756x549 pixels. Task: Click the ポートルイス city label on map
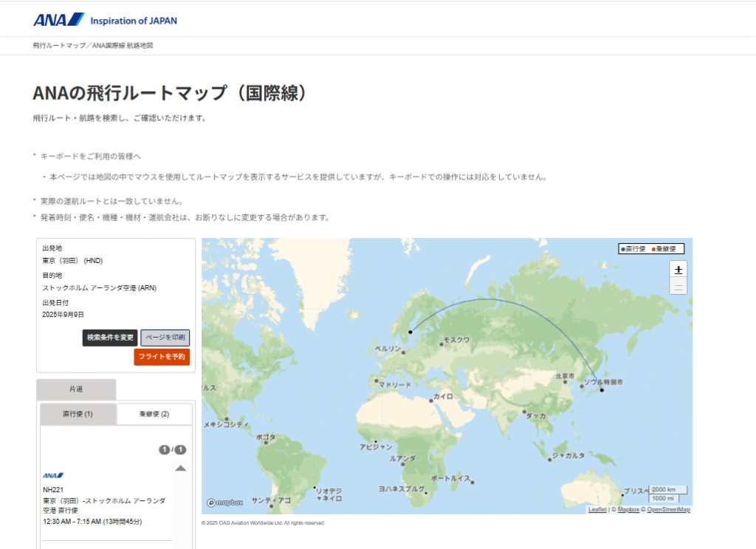(x=450, y=478)
